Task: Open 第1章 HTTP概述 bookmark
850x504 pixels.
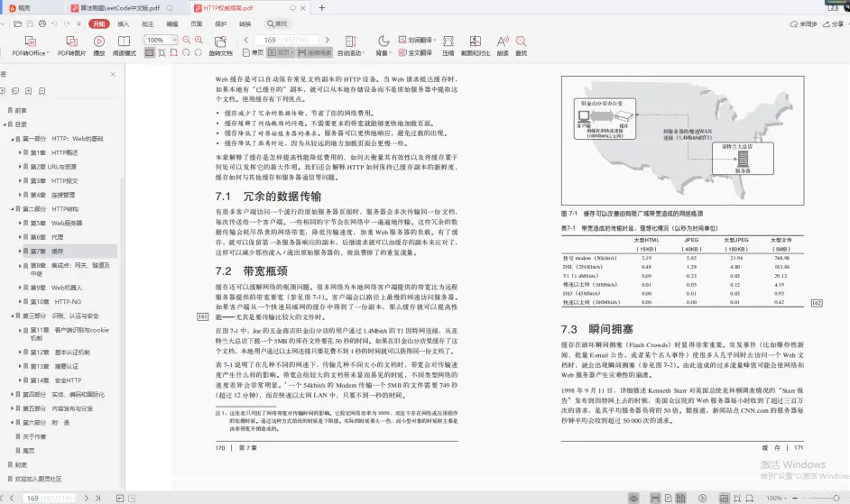Action: (x=53, y=153)
